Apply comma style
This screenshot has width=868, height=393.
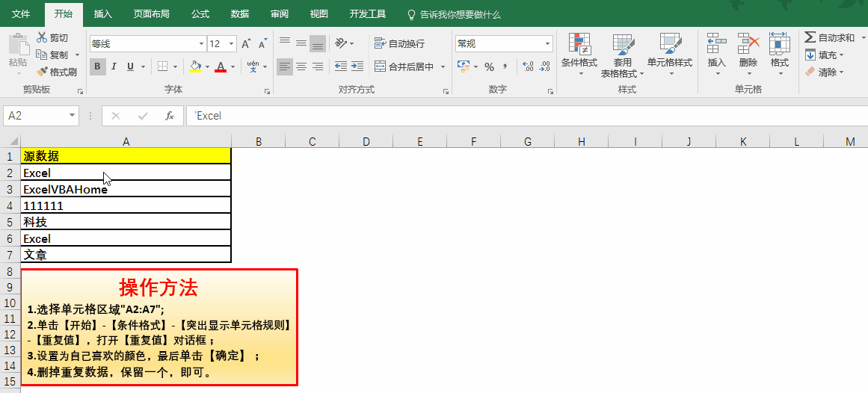(x=505, y=66)
